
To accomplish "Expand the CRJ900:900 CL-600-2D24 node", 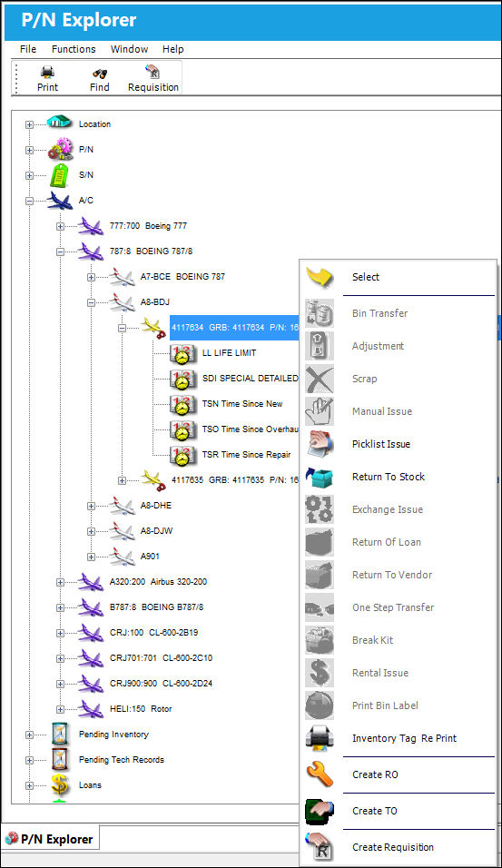I will tap(60, 684).
